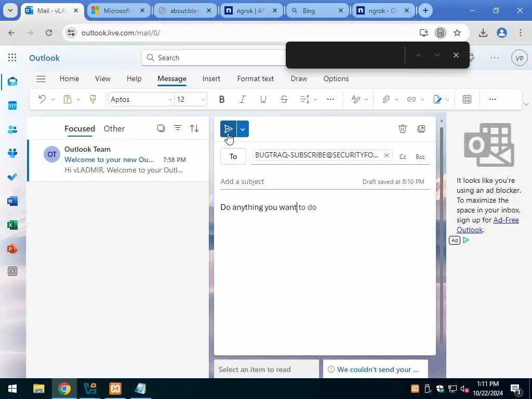Click the Paste clipboard icon
The width and height of the screenshot is (532, 399).
tap(68, 99)
